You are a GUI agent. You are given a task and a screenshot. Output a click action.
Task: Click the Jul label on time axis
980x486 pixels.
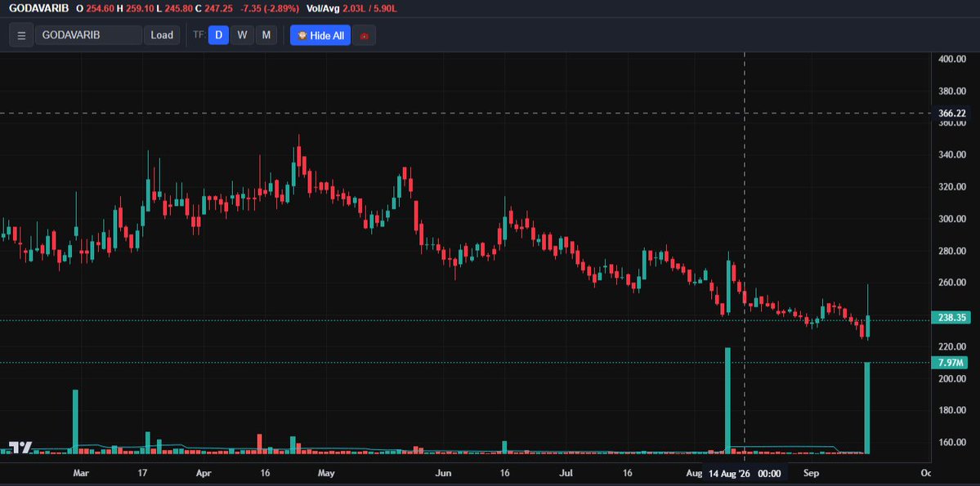566,473
